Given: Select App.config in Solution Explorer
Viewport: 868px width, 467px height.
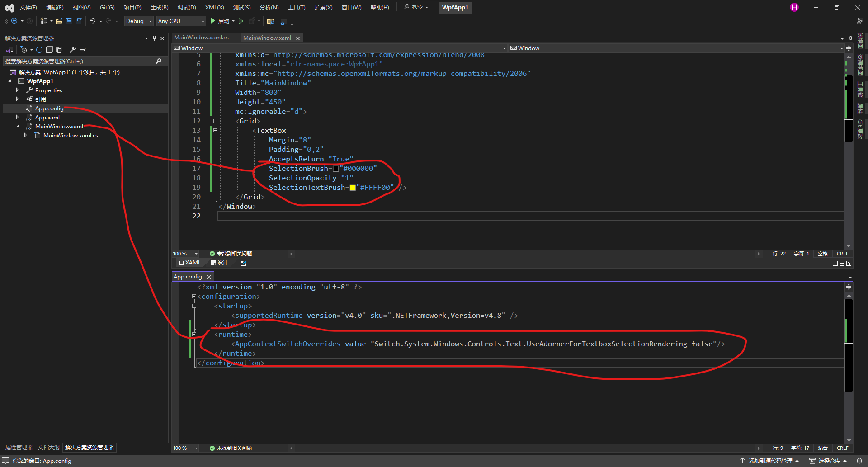Looking at the screenshot, I should (49, 108).
